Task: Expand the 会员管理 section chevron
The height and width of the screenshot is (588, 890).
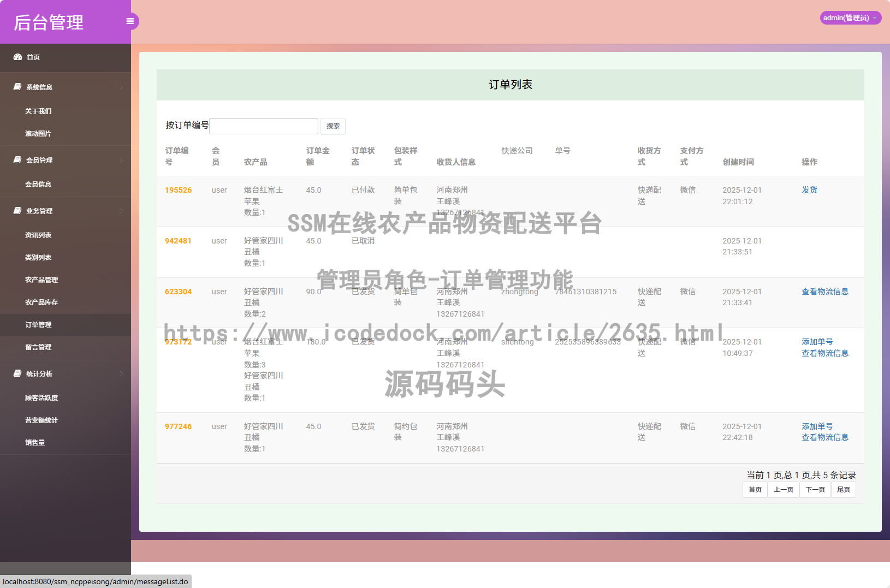Action: [x=121, y=160]
